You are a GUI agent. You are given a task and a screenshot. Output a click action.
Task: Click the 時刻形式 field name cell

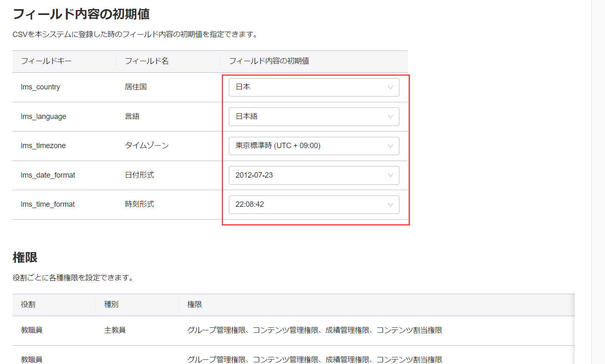tap(139, 204)
